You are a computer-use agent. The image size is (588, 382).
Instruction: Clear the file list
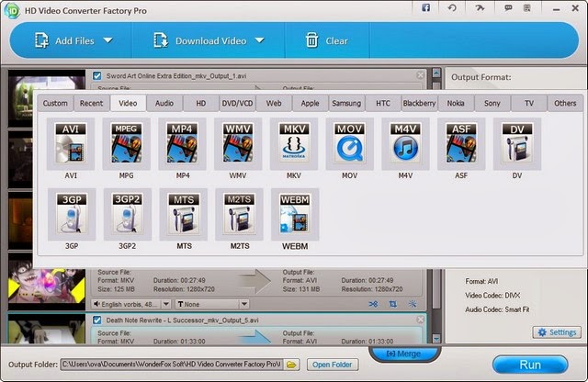click(x=327, y=40)
